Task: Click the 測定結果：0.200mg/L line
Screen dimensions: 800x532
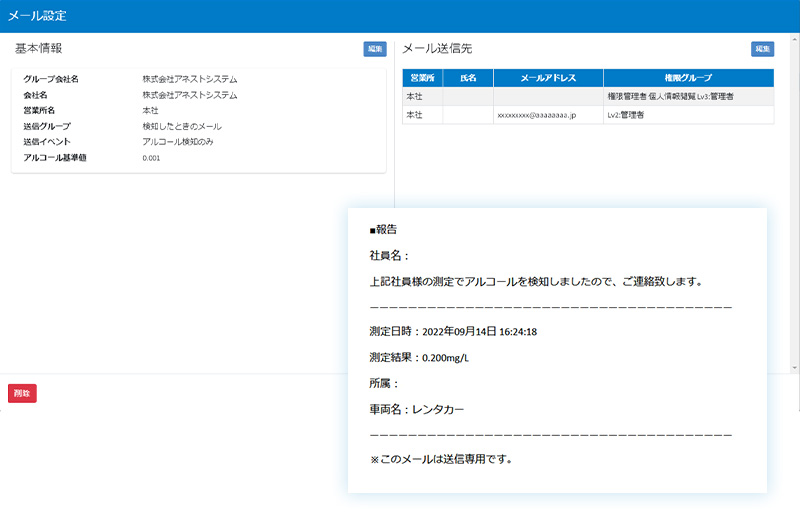Action: pyautogui.click(x=419, y=358)
